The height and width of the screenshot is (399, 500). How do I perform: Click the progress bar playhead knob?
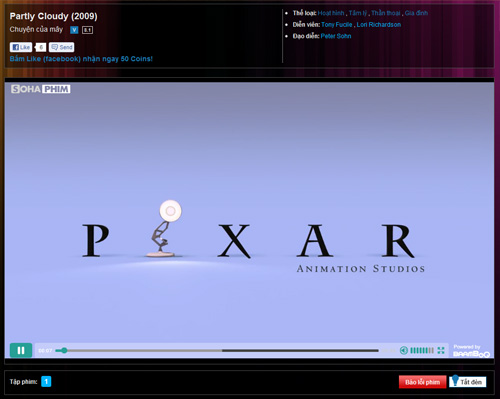[64, 350]
